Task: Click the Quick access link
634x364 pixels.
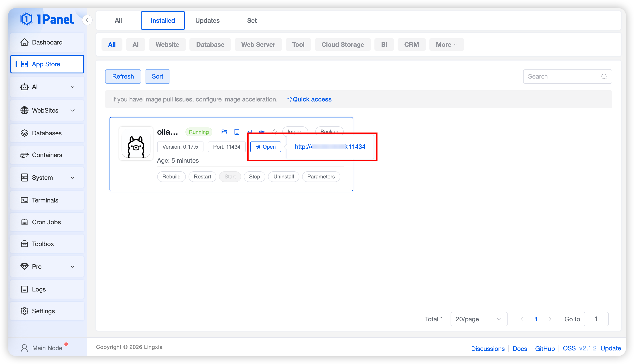Action: click(309, 99)
